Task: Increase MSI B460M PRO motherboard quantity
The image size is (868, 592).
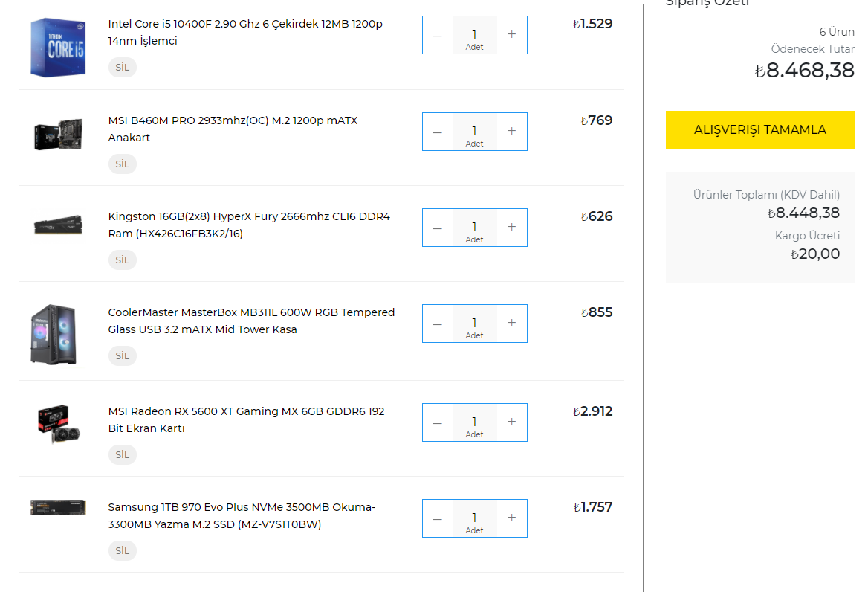Action: [511, 131]
